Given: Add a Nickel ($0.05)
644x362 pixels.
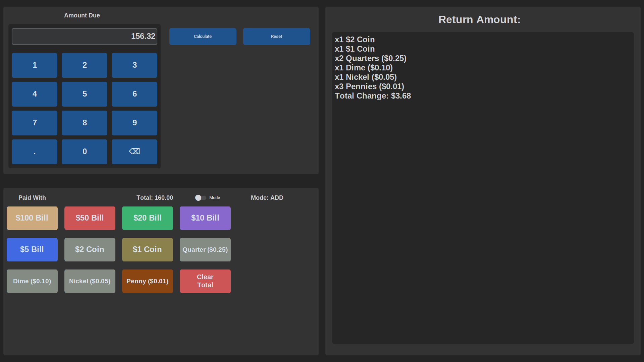Looking at the screenshot, I should click(x=90, y=281).
